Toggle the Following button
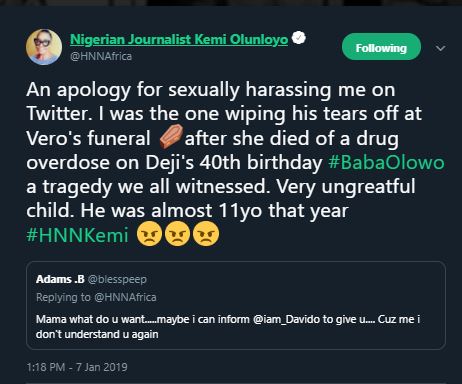 381,47
